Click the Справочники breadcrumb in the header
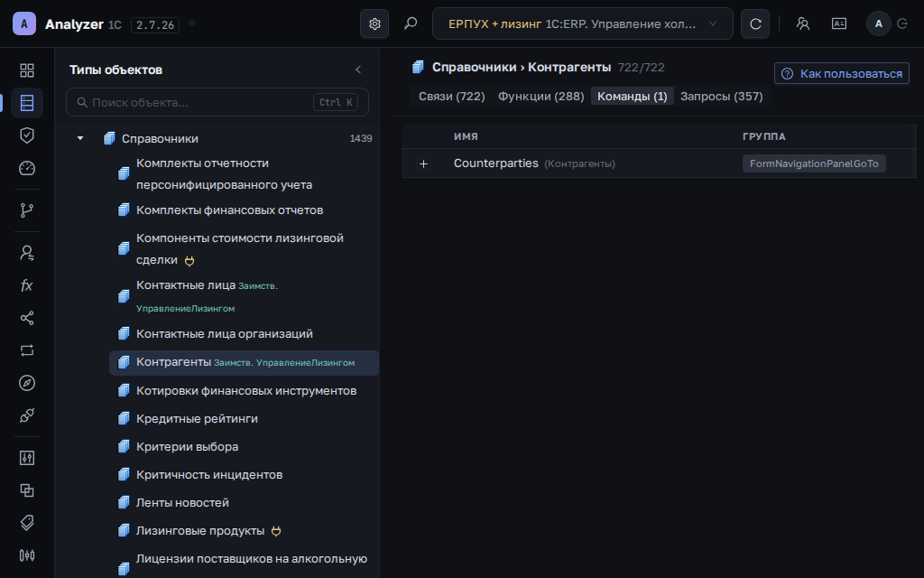 click(x=475, y=67)
